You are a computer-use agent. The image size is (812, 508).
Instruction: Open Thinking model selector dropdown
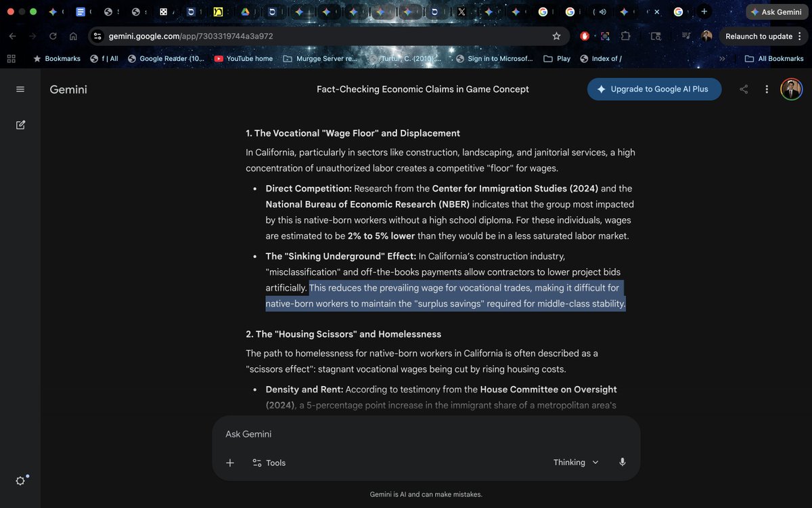point(576,463)
